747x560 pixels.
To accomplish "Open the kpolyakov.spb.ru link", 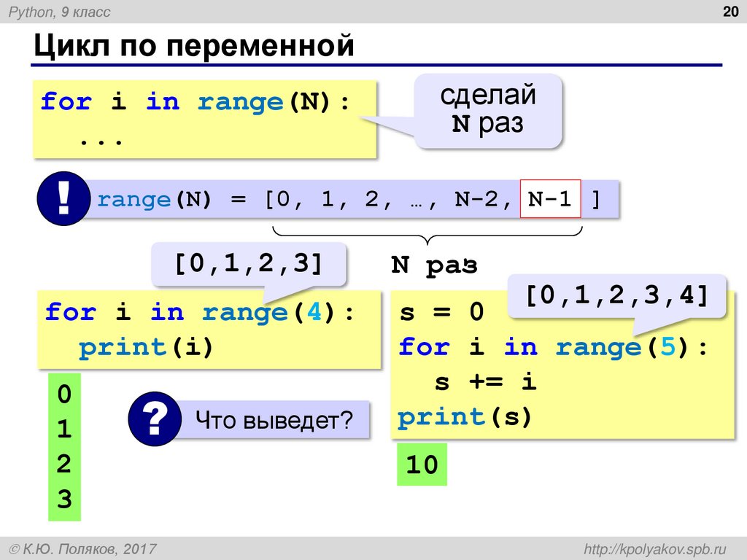I will (655, 549).
